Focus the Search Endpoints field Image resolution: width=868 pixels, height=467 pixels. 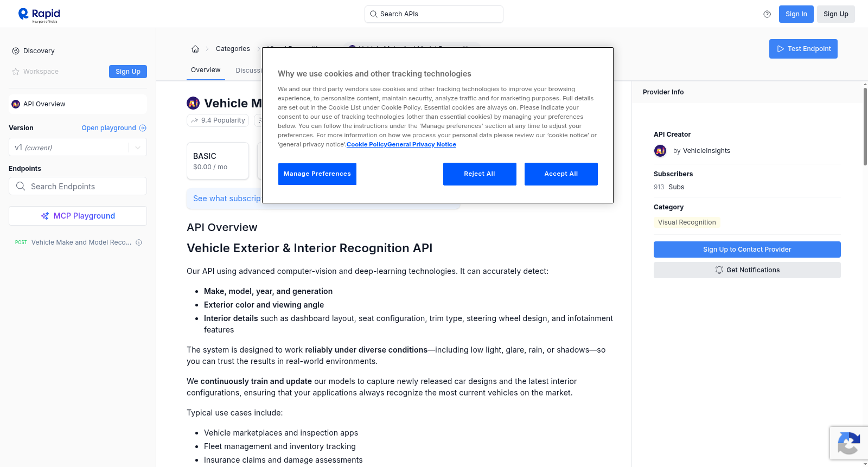pyautogui.click(x=78, y=186)
